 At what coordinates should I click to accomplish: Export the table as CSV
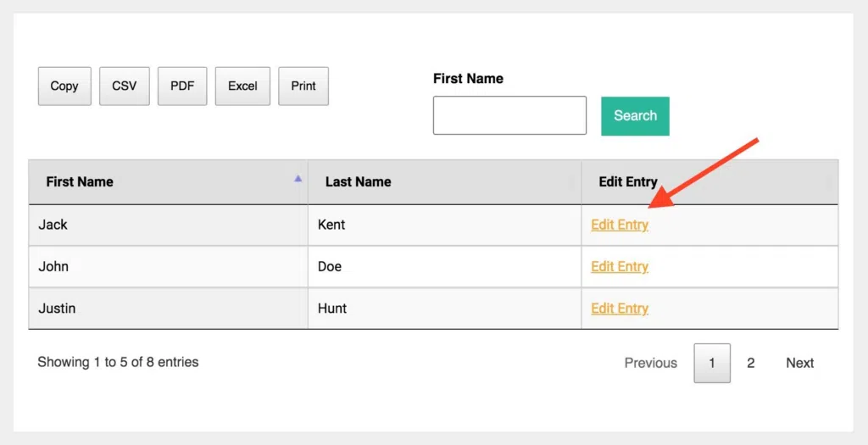pyautogui.click(x=124, y=86)
